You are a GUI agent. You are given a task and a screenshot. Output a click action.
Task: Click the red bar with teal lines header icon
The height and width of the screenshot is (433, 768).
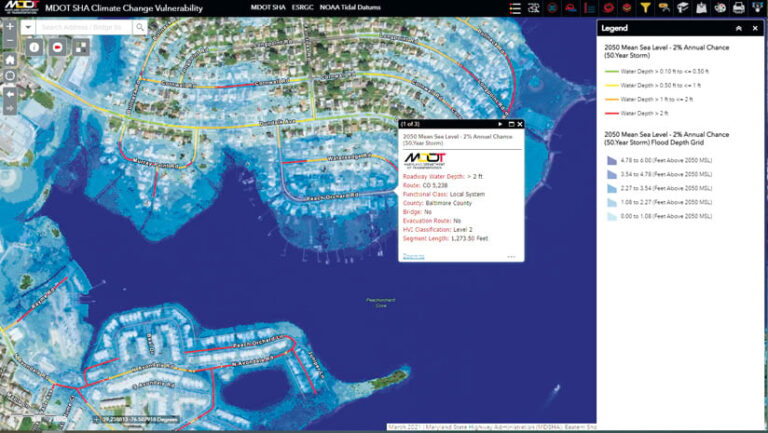click(589, 8)
